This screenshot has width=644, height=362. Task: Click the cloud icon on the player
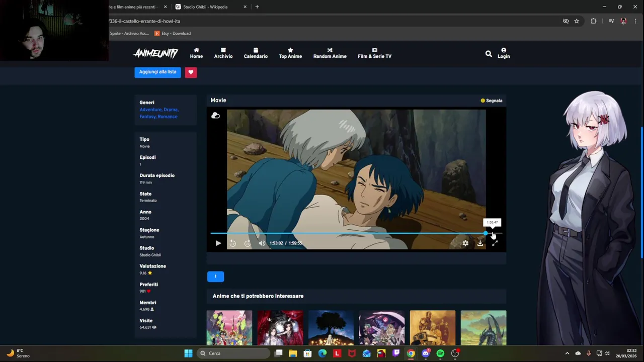pyautogui.click(x=215, y=116)
